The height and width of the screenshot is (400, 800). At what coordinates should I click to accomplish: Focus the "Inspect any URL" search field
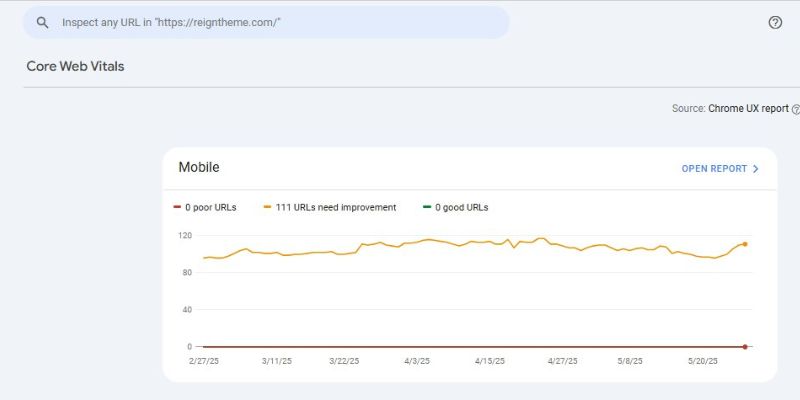pyautogui.click(x=280, y=22)
